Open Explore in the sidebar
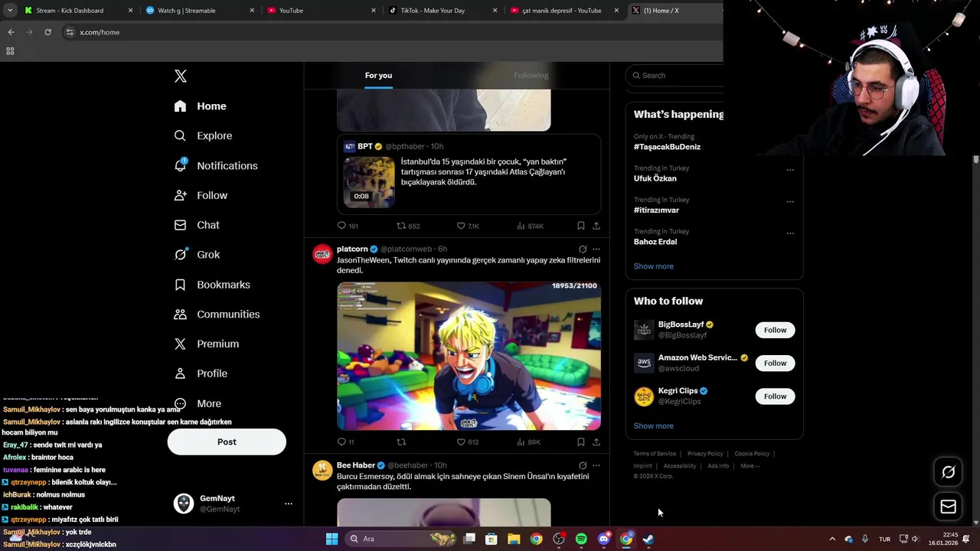This screenshot has height=551, width=980. click(204, 135)
